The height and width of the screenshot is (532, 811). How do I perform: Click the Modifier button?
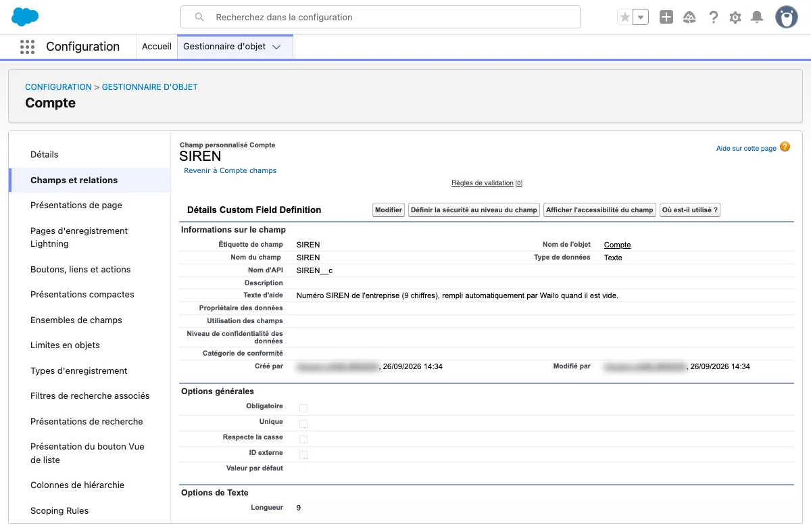pos(389,210)
